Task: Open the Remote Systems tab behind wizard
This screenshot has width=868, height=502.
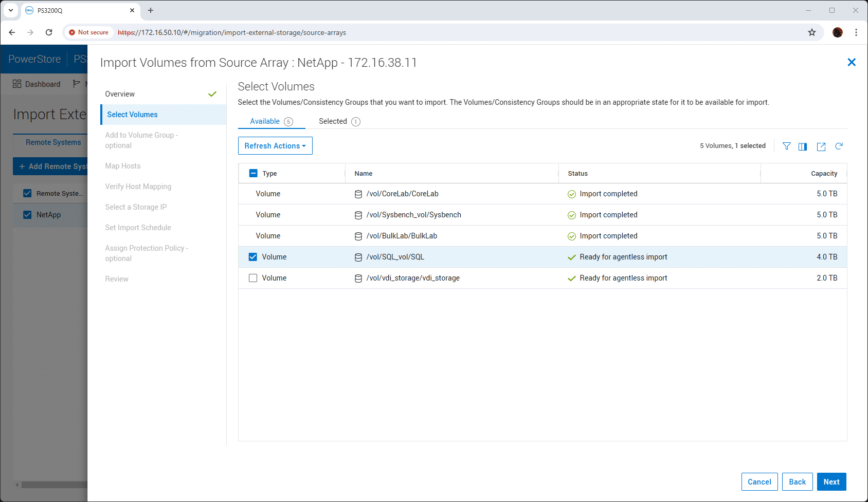Action: click(x=53, y=142)
